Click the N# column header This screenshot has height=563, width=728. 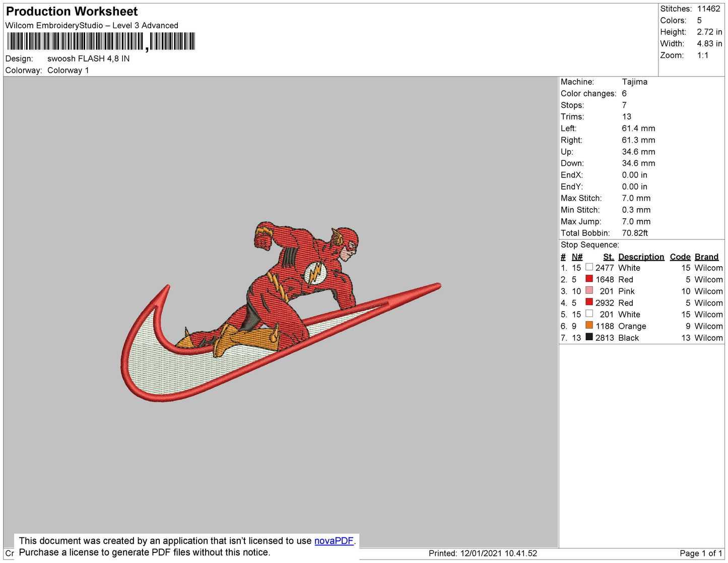(577, 257)
